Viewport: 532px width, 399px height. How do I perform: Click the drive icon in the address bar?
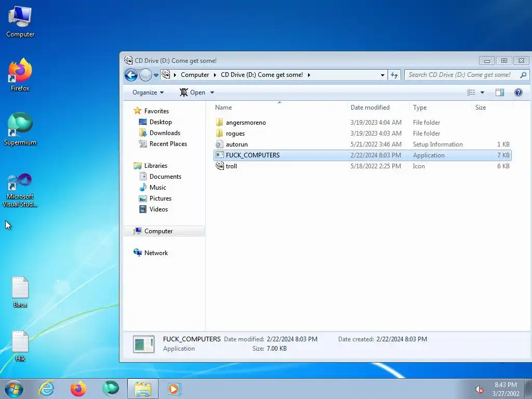(x=166, y=75)
